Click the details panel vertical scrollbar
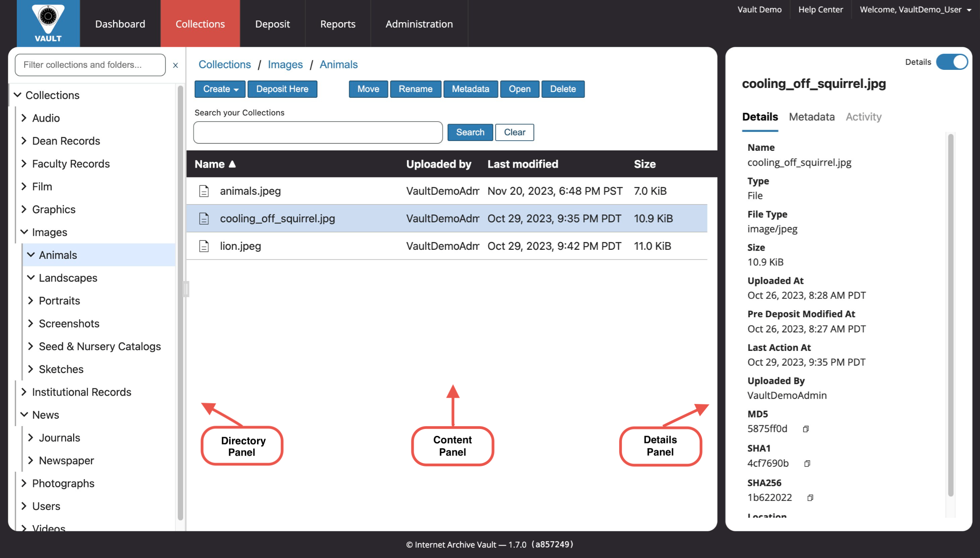The height and width of the screenshot is (558, 980). [950, 314]
